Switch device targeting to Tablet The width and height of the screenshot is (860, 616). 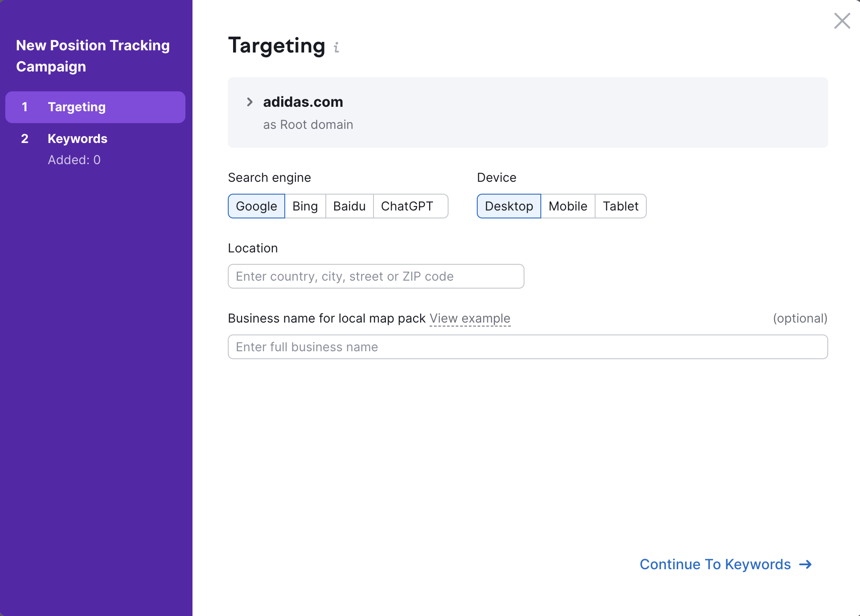click(x=620, y=206)
